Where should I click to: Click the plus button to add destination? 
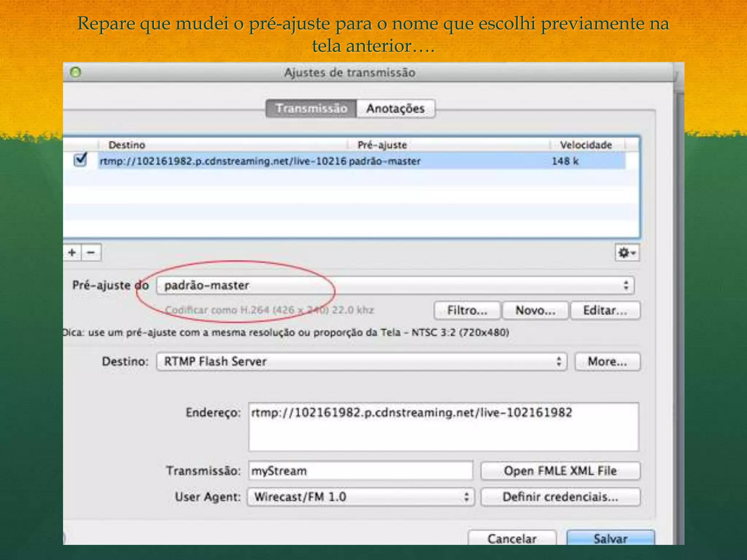tap(72, 252)
